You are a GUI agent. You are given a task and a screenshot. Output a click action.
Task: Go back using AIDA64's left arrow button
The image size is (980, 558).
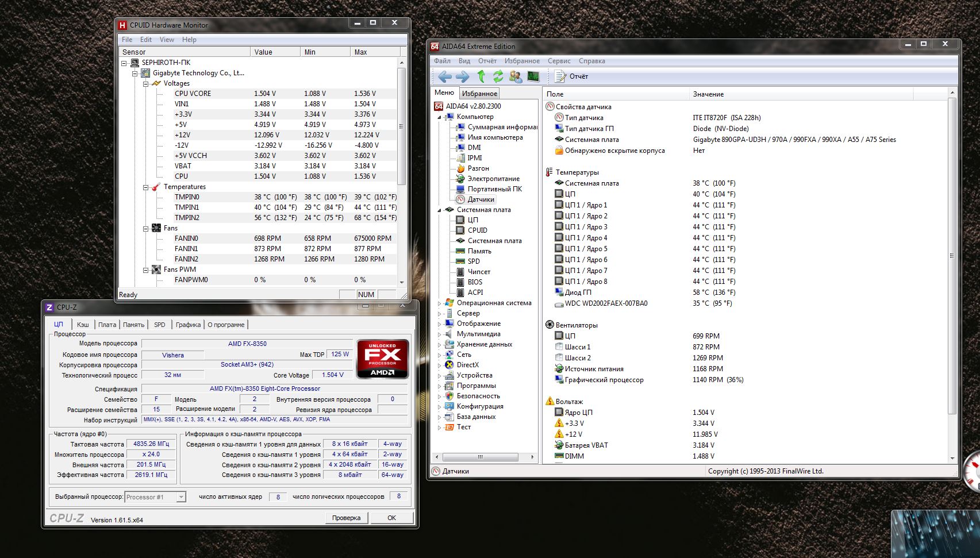(x=444, y=76)
